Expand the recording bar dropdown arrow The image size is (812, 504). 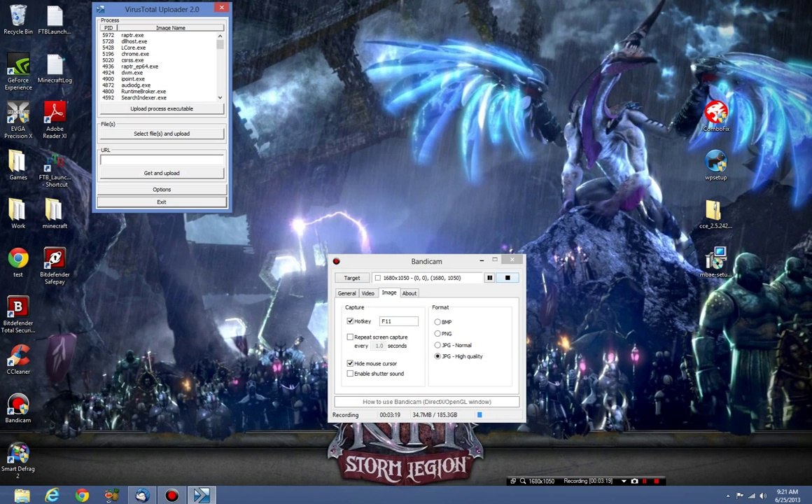[624, 481]
